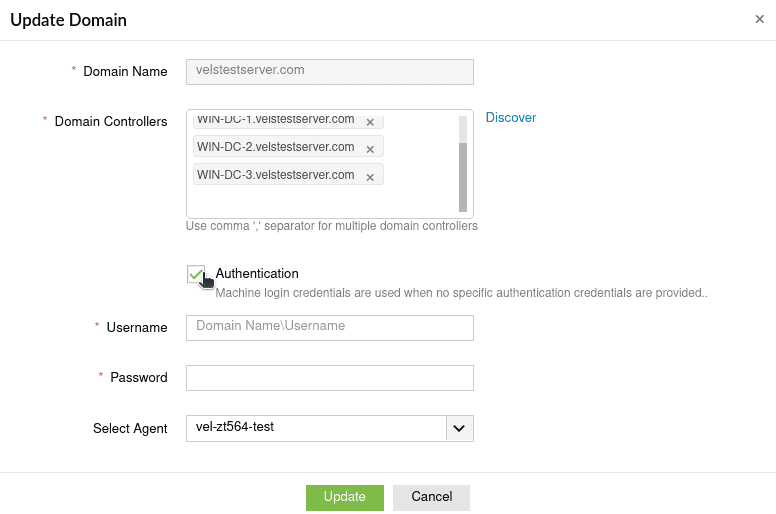The height and width of the screenshot is (514, 776).
Task: Select the WIN-DC-2.velstestserver.com chip label
Action: click(x=276, y=147)
